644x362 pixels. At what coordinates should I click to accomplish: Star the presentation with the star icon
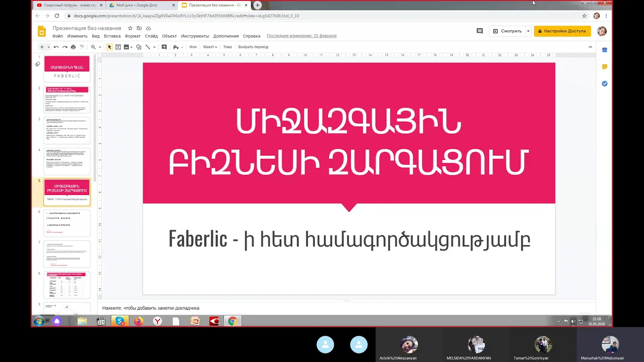[130, 28]
